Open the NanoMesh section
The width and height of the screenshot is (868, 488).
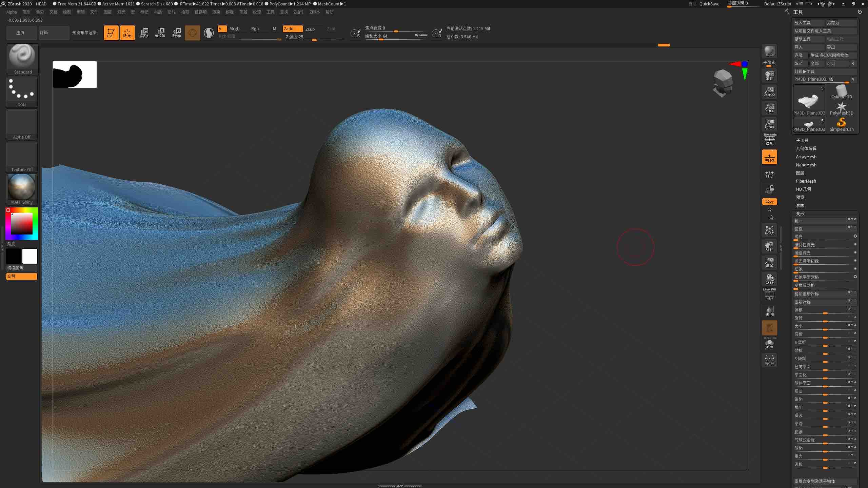(806, 165)
